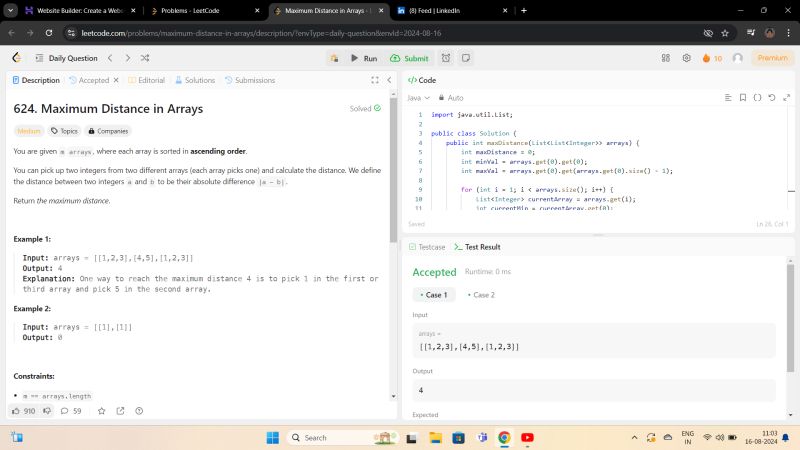Image resolution: width=800 pixels, height=450 pixels.
Task: Open the Java language dropdown
Action: tap(418, 98)
